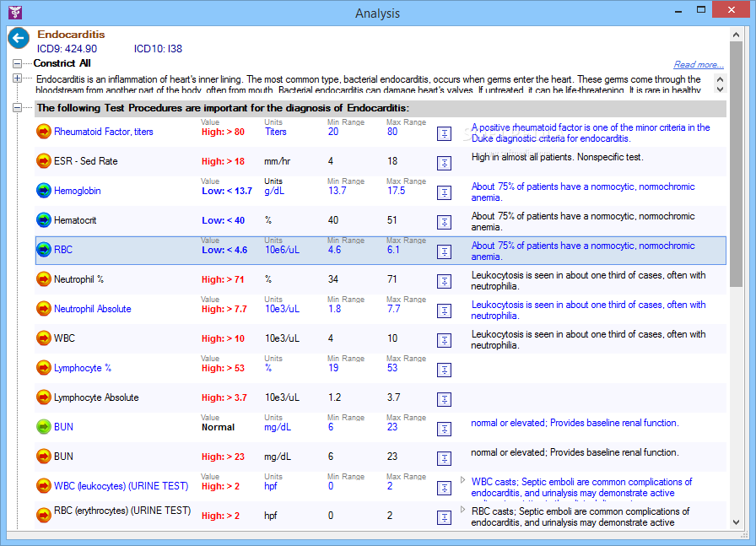
Task: Click the red high icon beside Lymphocyte Absolute
Action: click(x=44, y=397)
